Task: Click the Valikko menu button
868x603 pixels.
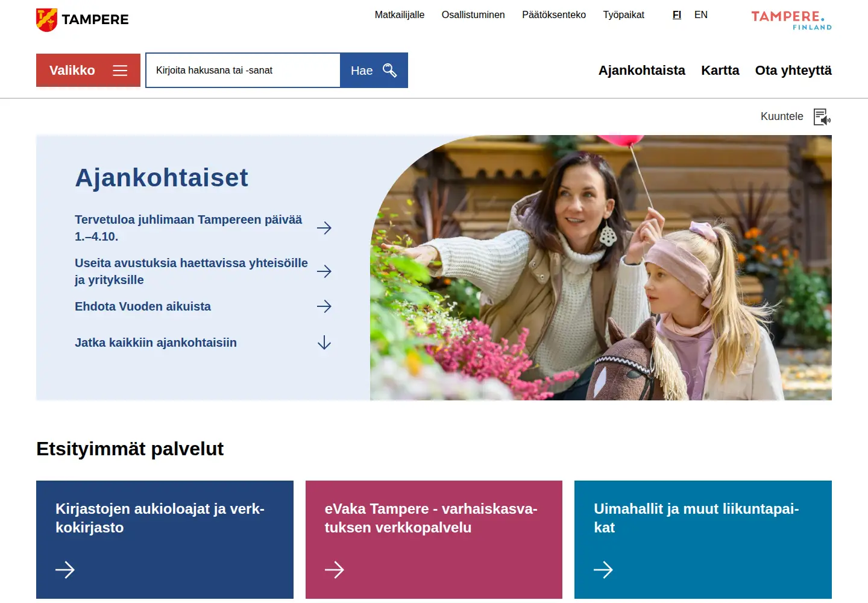Action: point(88,71)
